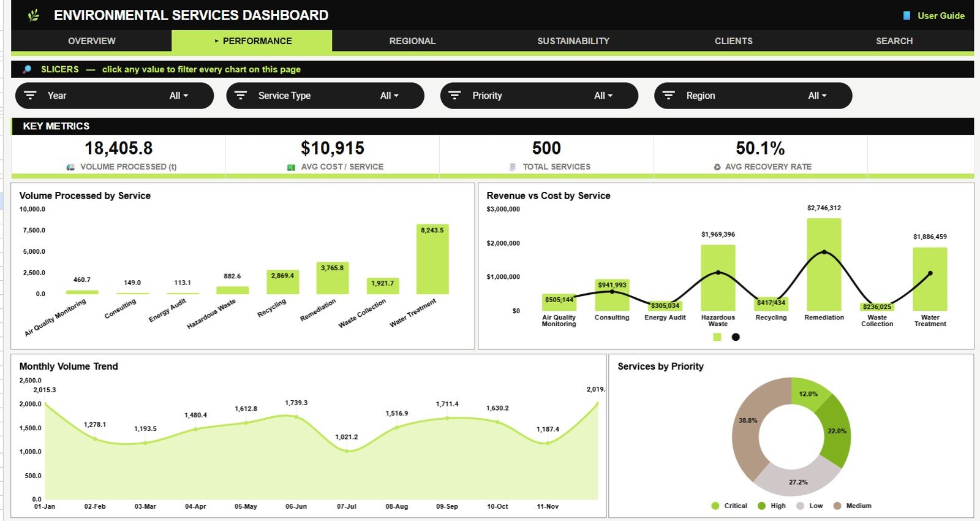Select the Waste Collection volume bar 1,921.7
Viewport: 980px width, 521px height.
tap(382, 286)
